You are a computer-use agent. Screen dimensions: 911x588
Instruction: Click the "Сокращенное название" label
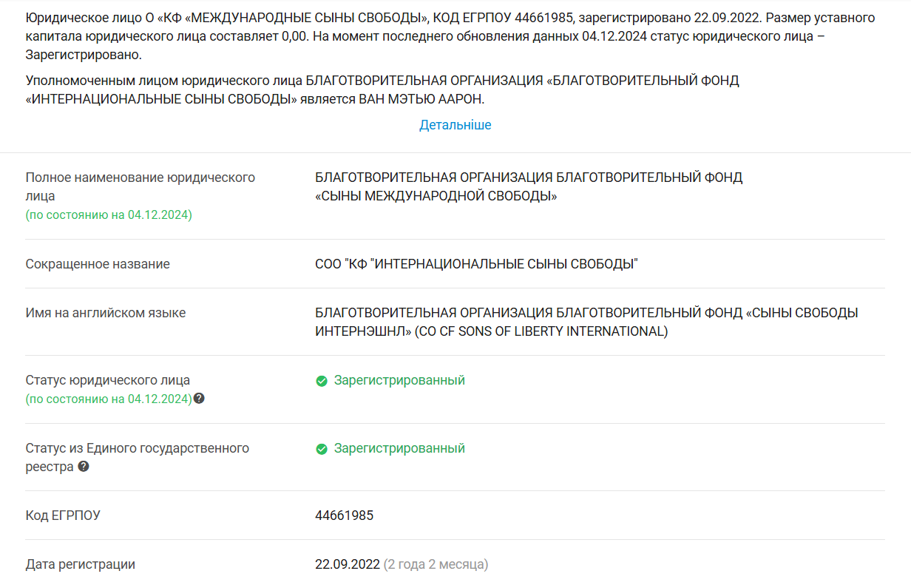[x=98, y=264]
